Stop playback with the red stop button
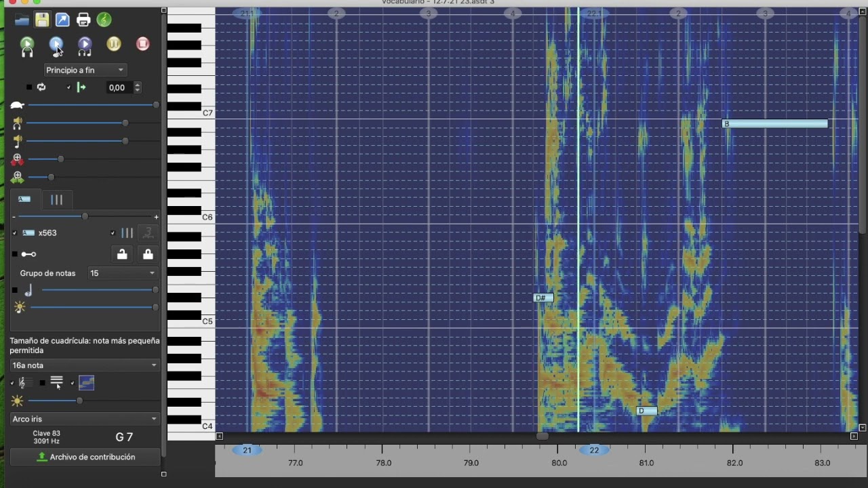868x488 pixels. click(142, 44)
